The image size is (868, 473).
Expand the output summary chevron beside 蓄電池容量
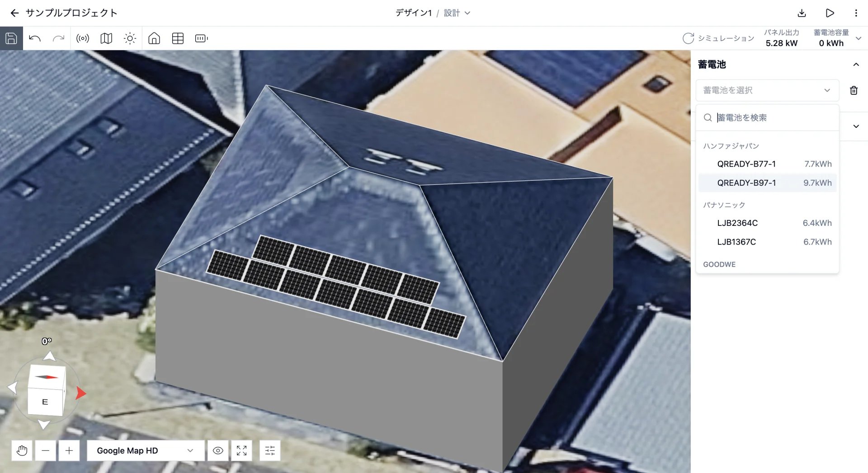tap(859, 38)
